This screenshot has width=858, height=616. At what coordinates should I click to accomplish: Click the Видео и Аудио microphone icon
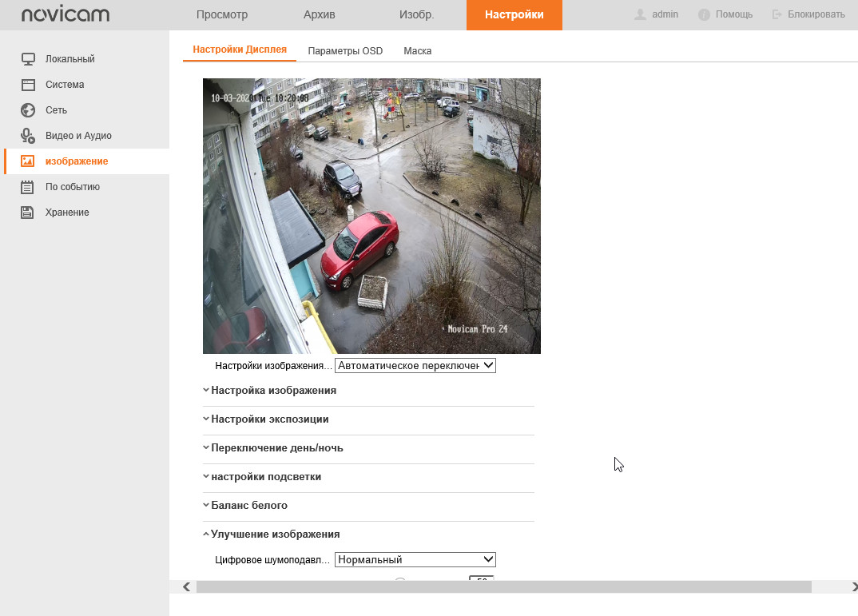click(28, 136)
